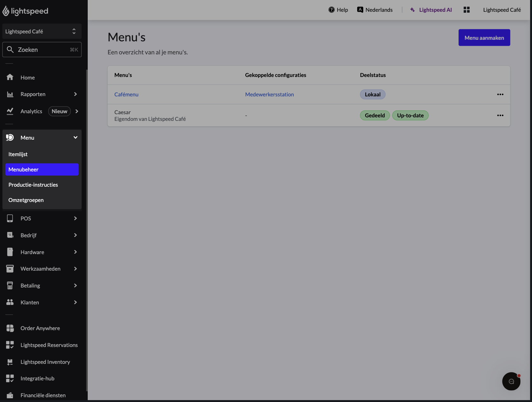
Task: Open the Cafémenu link
Action: [126, 94]
